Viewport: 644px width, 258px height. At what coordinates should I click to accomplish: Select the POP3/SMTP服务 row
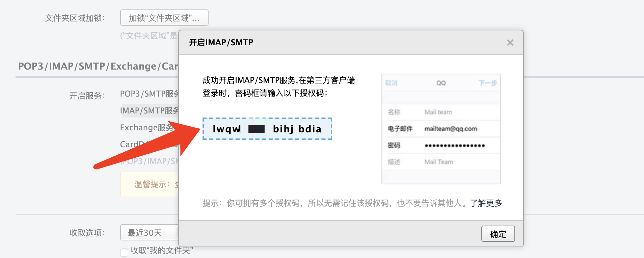[x=150, y=94]
